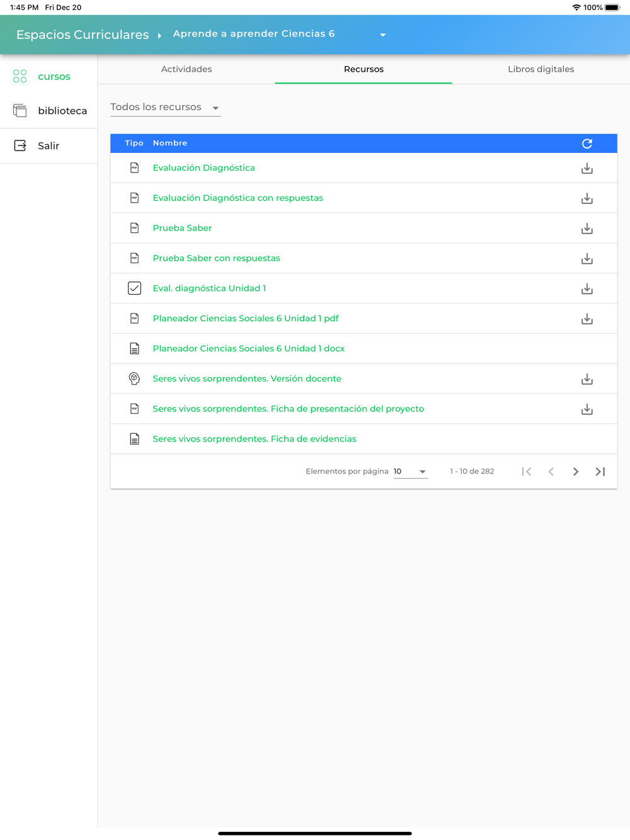Click the biblioteca library icon
Viewport: 630px width, 840px height.
(x=20, y=111)
